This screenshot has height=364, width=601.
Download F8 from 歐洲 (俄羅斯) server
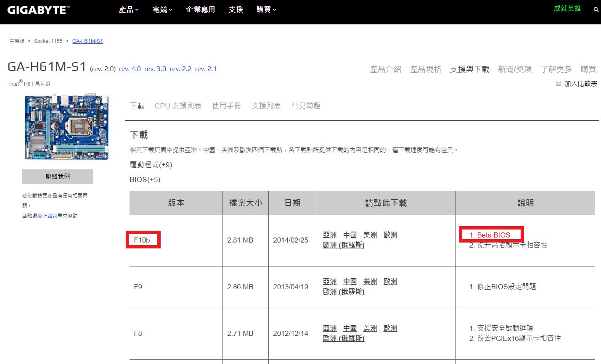pos(344,338)
